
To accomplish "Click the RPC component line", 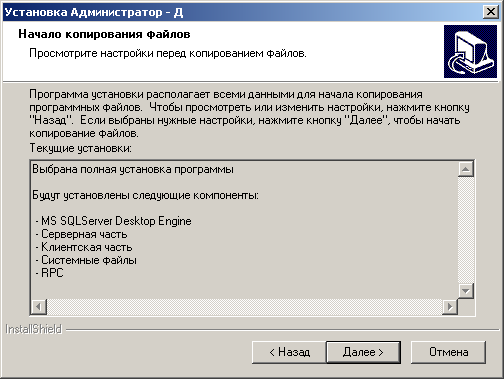I will (x=49, y=273).
